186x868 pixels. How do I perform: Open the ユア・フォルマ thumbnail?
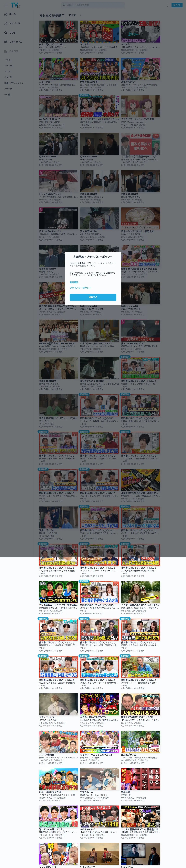[x=58, y=705]
